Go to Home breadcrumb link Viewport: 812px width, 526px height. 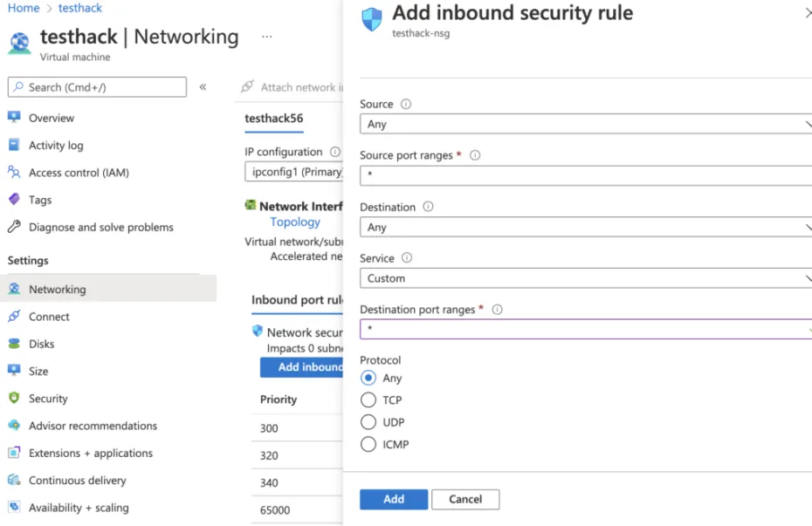(x=24, y=8)
